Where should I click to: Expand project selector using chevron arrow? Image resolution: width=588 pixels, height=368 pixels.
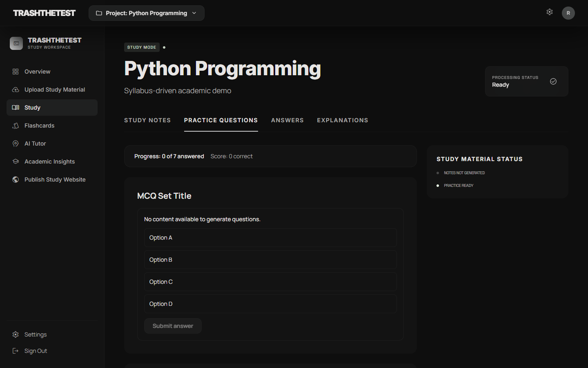coord(194,13)
